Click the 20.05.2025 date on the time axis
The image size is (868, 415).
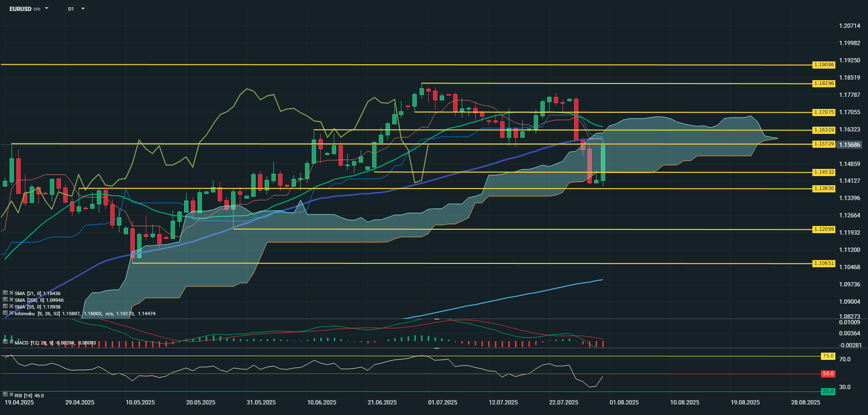[x=200, y=403]
